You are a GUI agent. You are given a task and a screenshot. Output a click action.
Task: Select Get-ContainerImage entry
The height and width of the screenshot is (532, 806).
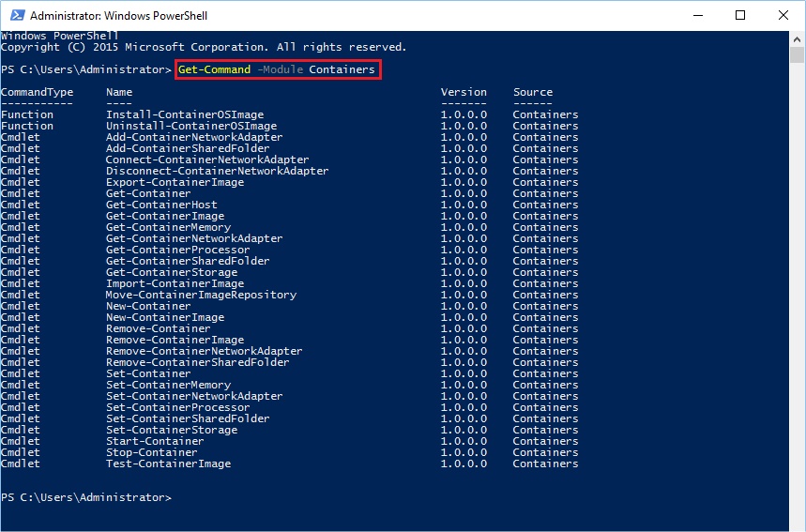(165, 216)
